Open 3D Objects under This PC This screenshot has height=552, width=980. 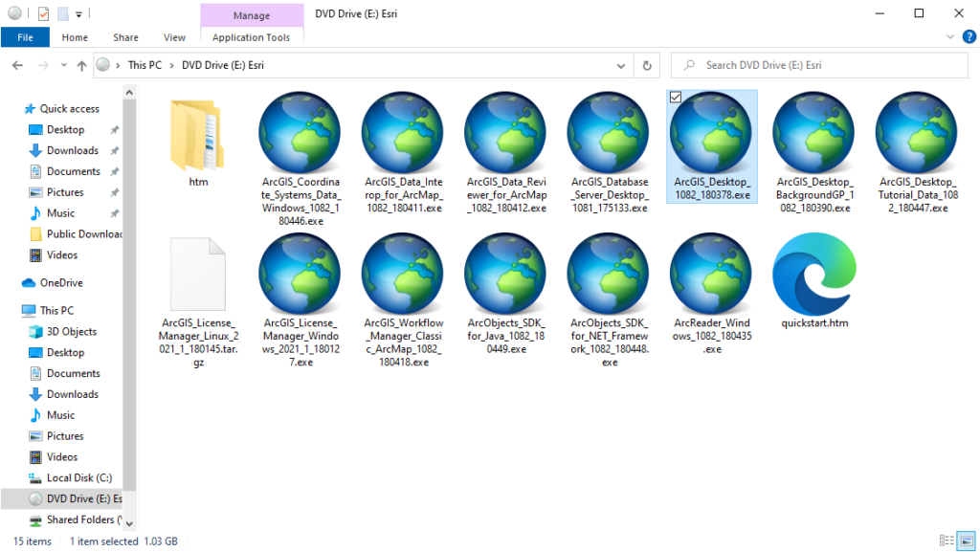point(71,332)
